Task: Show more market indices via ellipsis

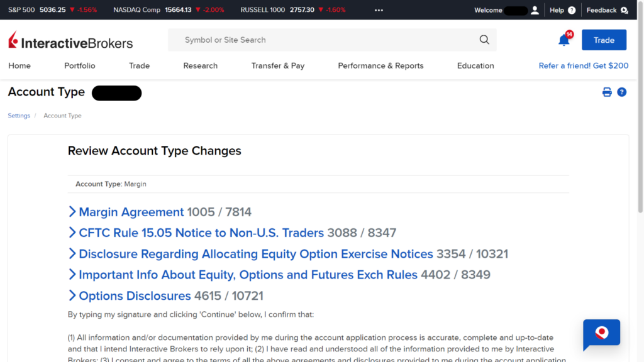Action: [x=379, y=10]
